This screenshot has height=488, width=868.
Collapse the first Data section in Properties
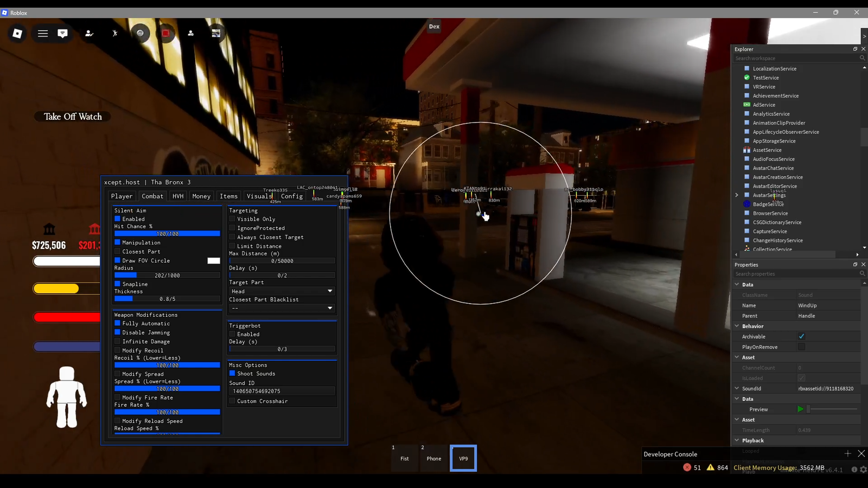pos(737,284)
